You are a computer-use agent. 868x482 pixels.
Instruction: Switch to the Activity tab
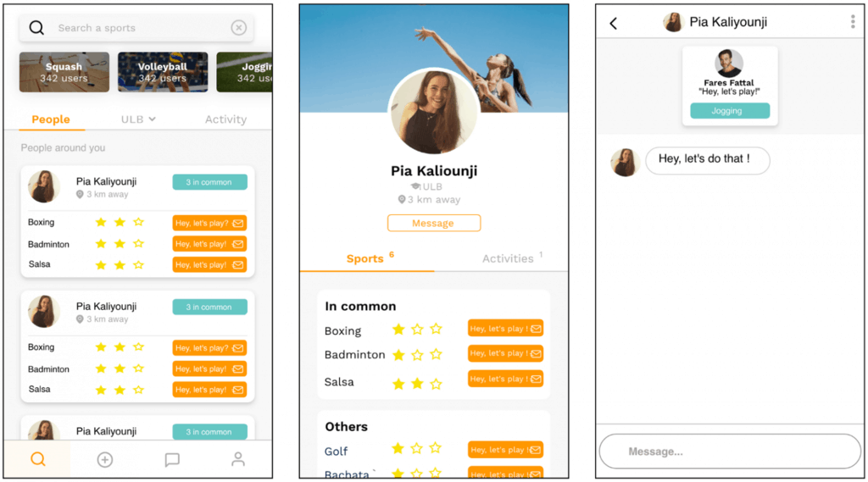(225, 119)
